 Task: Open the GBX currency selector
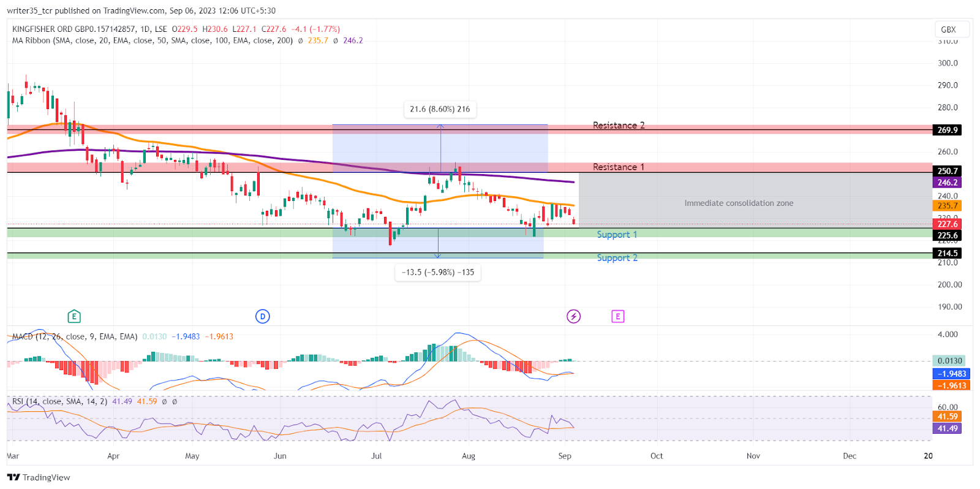click(x=952, y=29)
